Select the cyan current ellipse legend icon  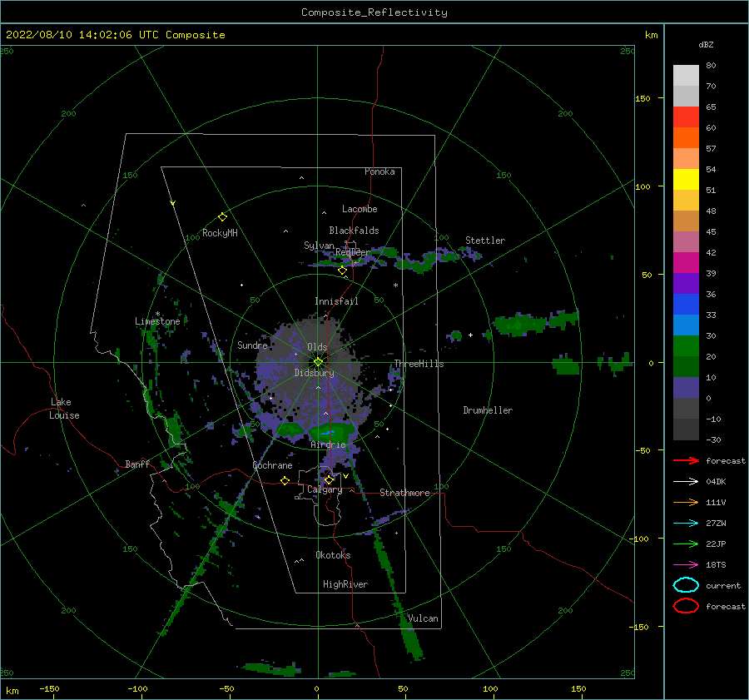pyautogui.click(x=686, y=585)
